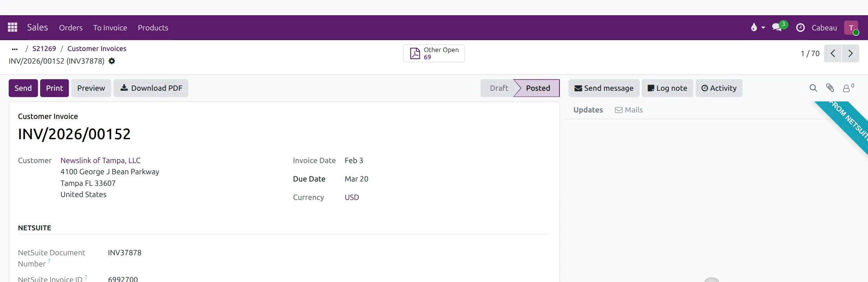
Task: Click the Other Open 69 stat button
Action: (434, 54)
